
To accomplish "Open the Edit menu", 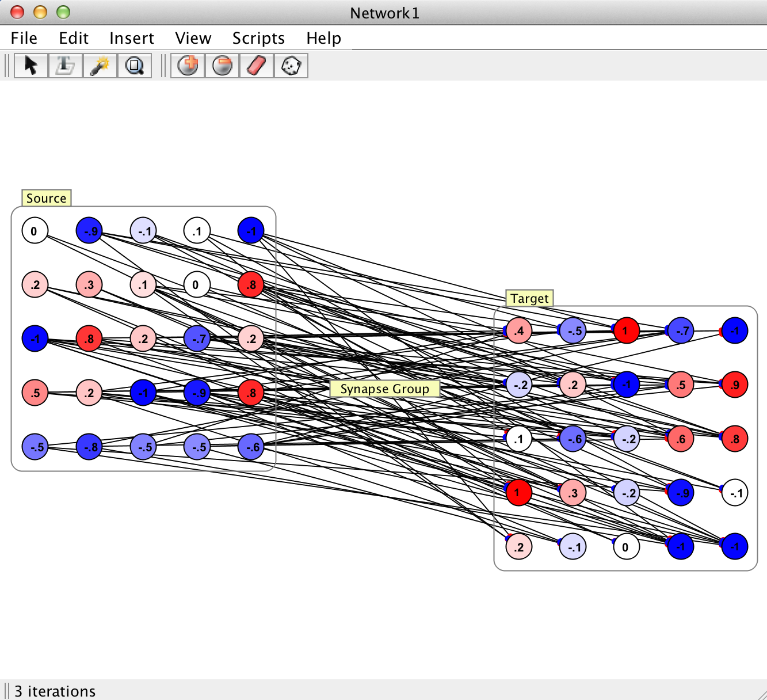I will [74, 38].
